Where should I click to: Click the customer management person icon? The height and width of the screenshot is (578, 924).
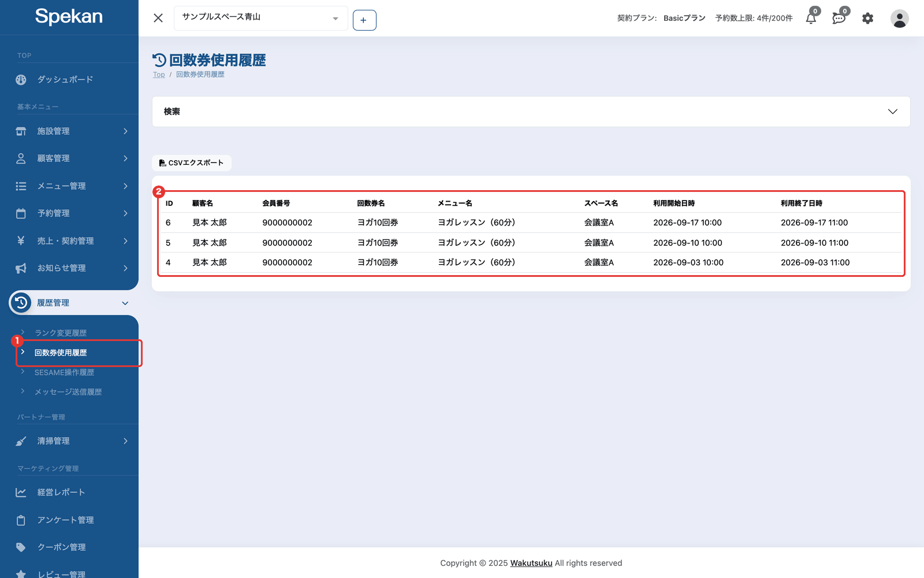coord(21,158)
